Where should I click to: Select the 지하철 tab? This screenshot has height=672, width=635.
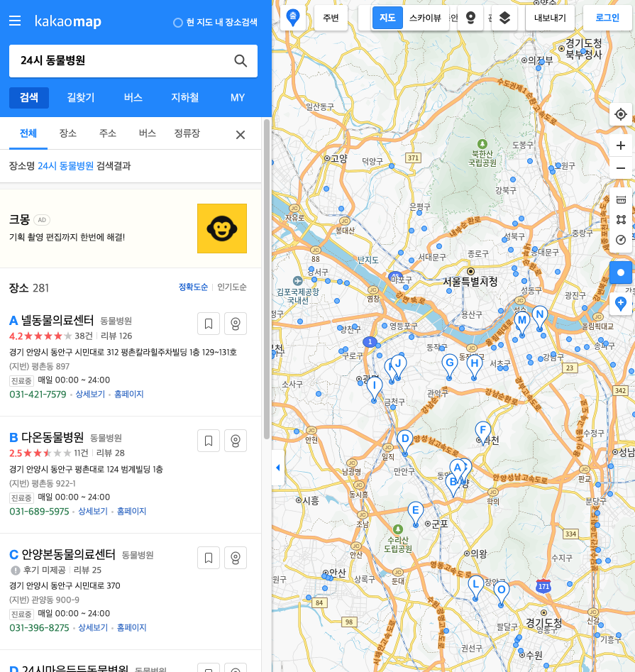click(x=184, y=98)
